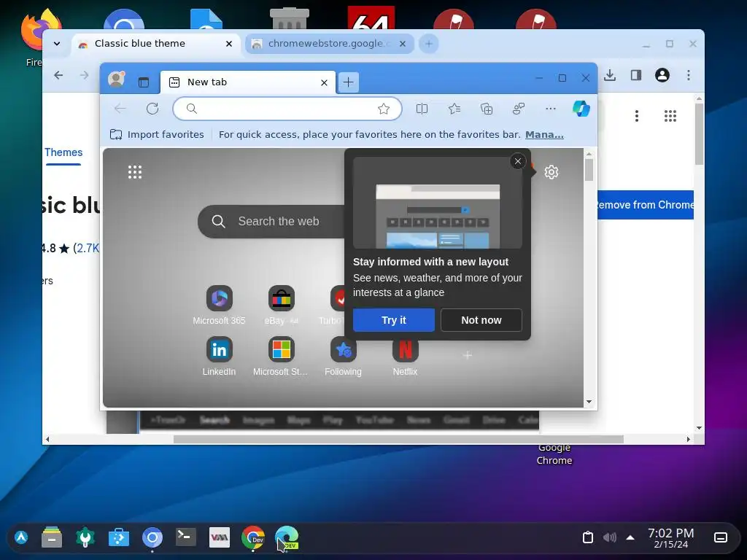Close Edge New tab
Viewport: 747px width, 560px height.
(x=324, y=82)
